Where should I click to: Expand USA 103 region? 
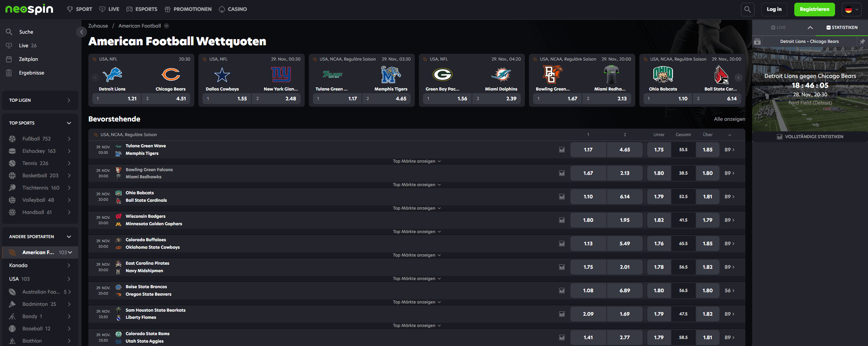coord(40,279)
